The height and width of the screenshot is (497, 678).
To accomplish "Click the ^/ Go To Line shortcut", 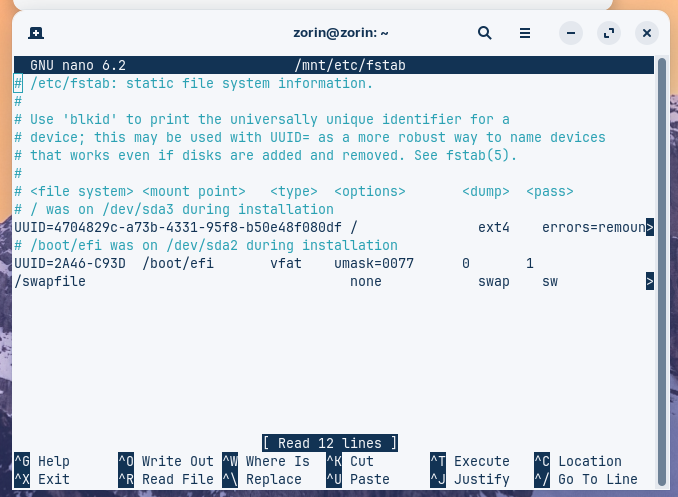I will coord(586,479).
